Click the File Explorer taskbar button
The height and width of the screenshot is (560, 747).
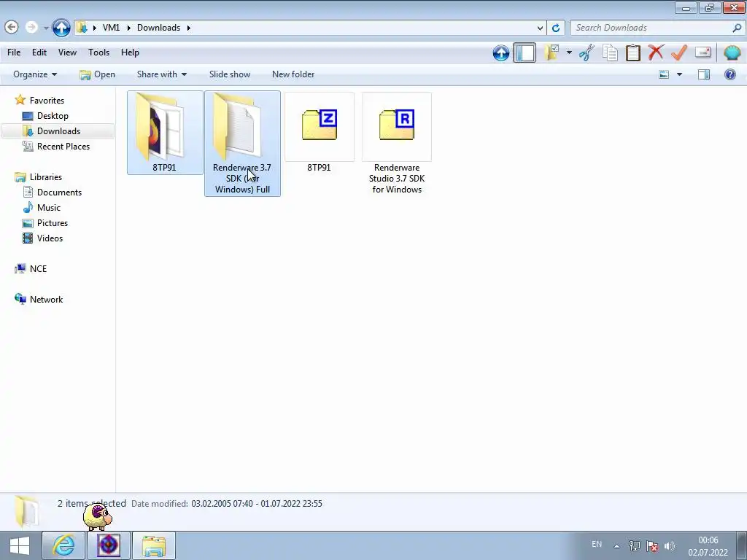[153, 545]
